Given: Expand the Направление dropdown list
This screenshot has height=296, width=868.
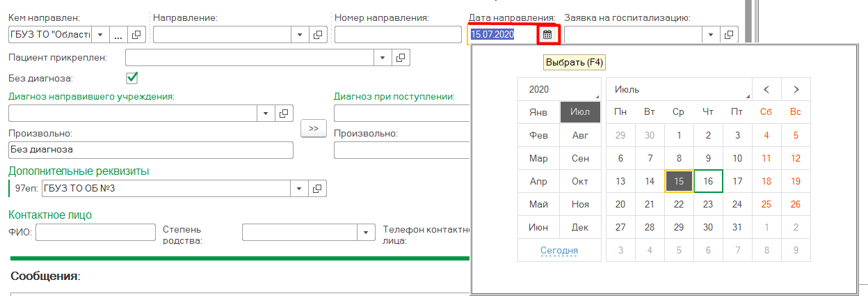Looking at the screenshot, I should (x=300, y=34).
